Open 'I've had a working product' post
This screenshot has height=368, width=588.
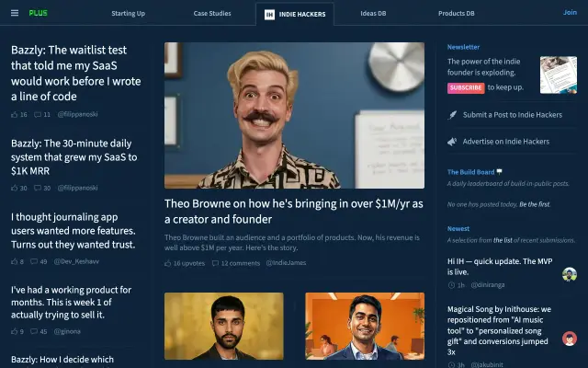coord(72,303)
